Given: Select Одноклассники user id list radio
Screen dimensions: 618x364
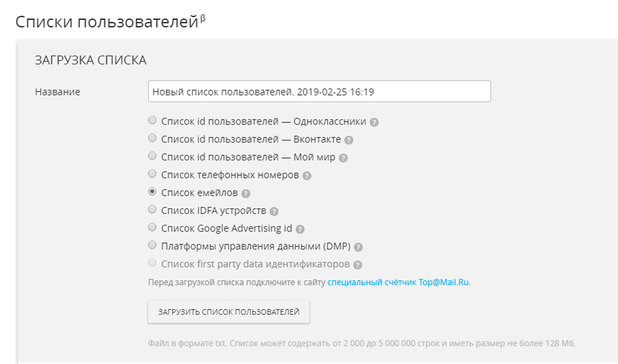Looking at the screenshot, I should (x=152, y=120).
